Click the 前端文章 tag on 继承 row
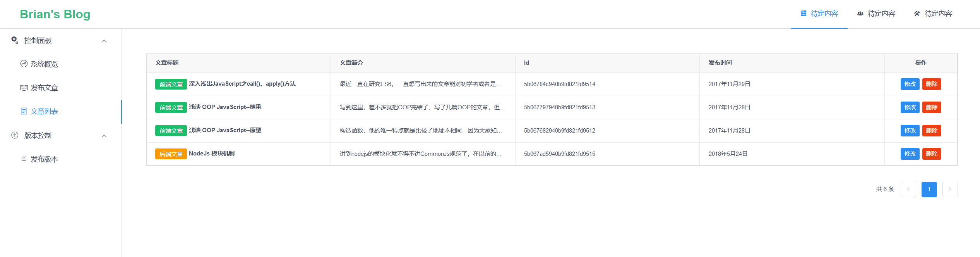 [171, 107]
